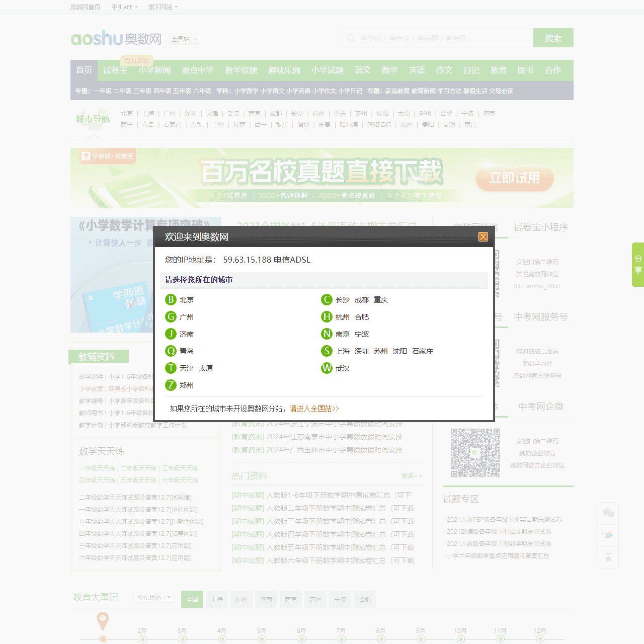Open the 全国站 site selector beside the logo

tap(184, 39)
